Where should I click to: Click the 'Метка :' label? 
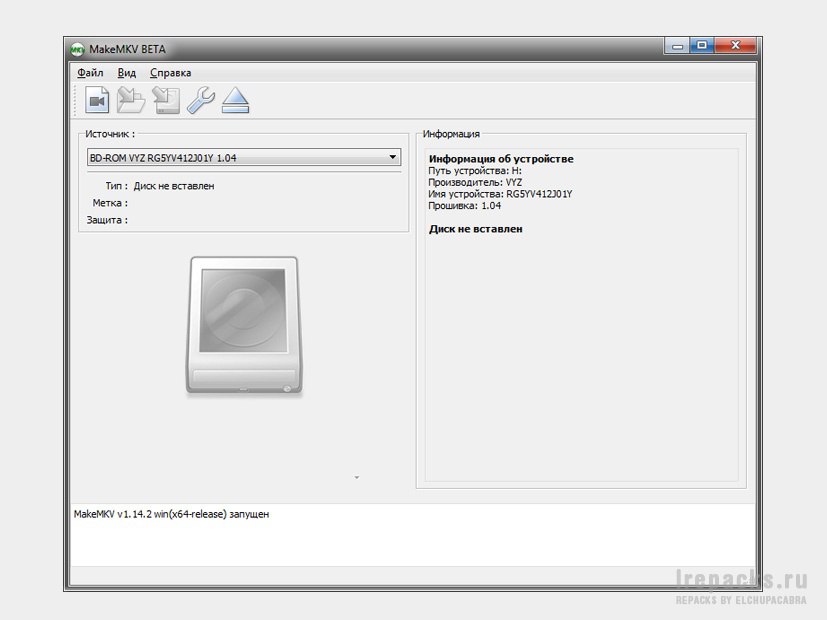pyautogui.click(x=110, y=203)
